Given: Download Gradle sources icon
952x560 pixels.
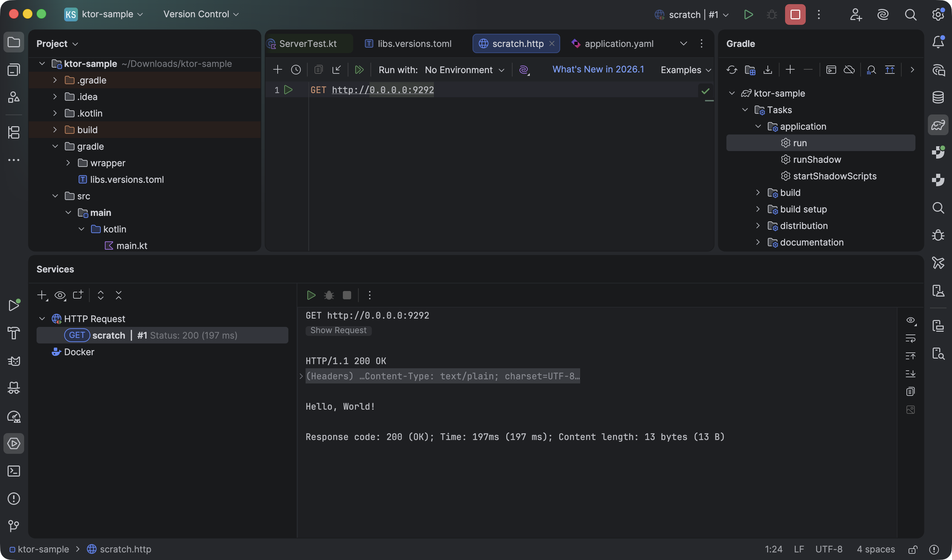Looking at the screenshot, I should click(x=768, y=69).
